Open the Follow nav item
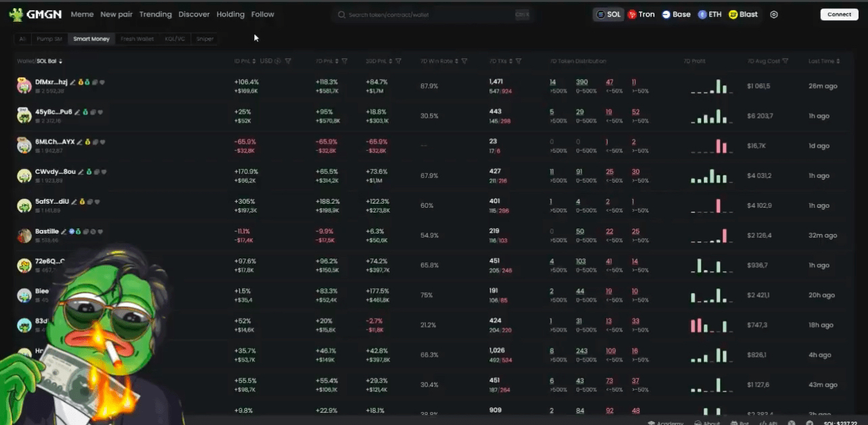Image resolution: width=868 pixels, height=425 pixels. pyautogui.click(x=262, y=14)
